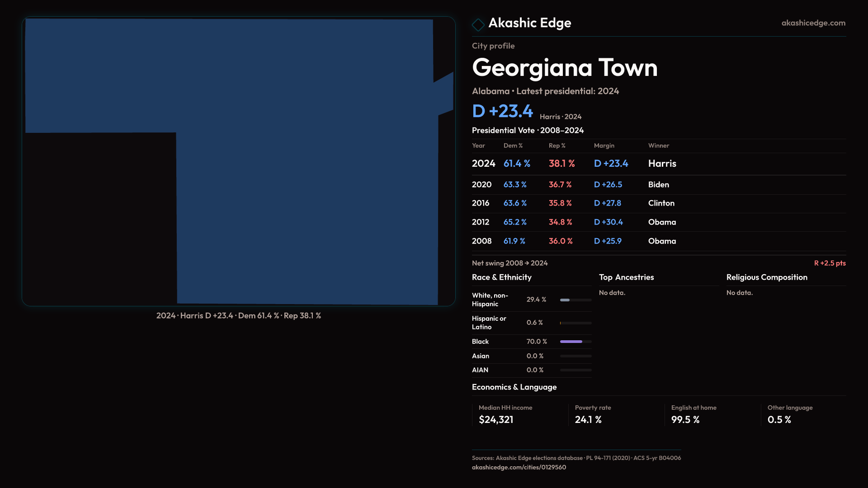Click the Poverty rate 24.1 % card
Image resolution: width=868 pixels, height=488 pixels.
615,414
